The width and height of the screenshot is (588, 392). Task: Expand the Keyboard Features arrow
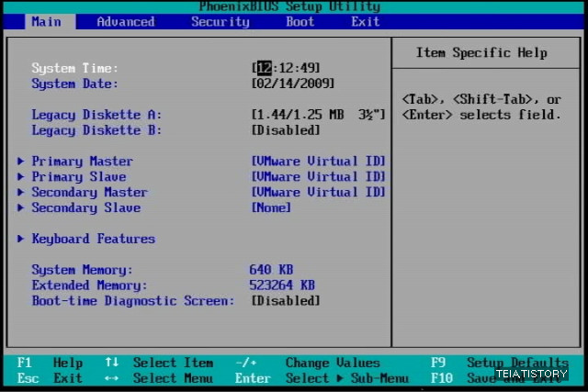(x=20, y=239)
